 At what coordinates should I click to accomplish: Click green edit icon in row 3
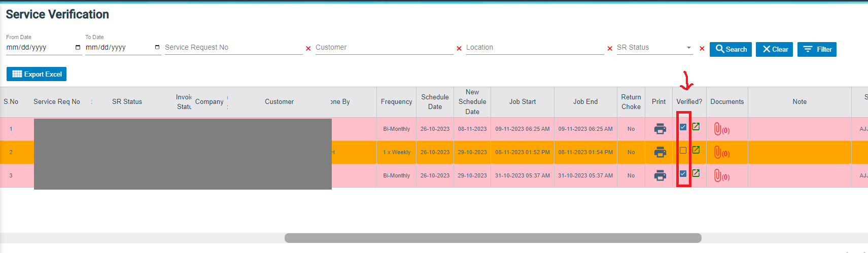click(x=696, y=173)
